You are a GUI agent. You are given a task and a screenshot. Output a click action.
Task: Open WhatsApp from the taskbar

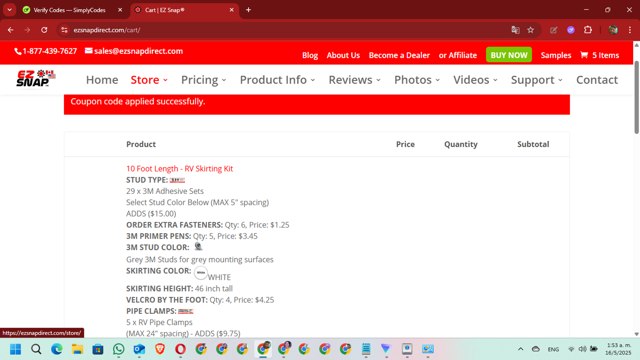[118, 349]
